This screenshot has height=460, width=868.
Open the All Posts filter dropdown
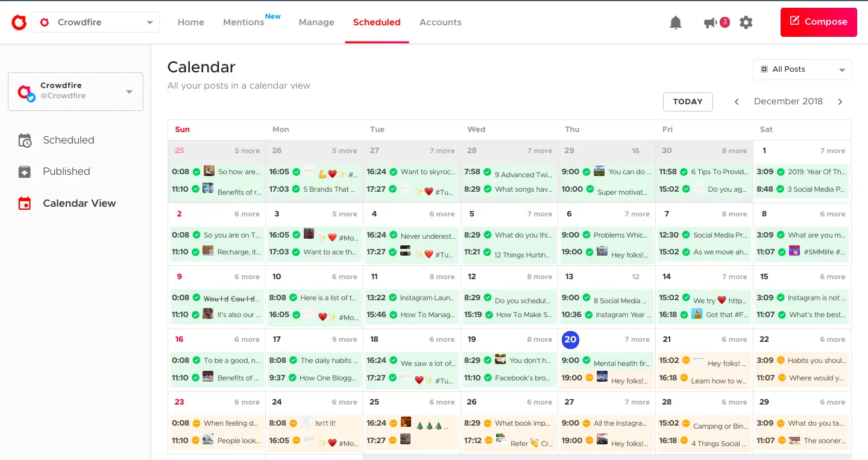click(802, 69)
